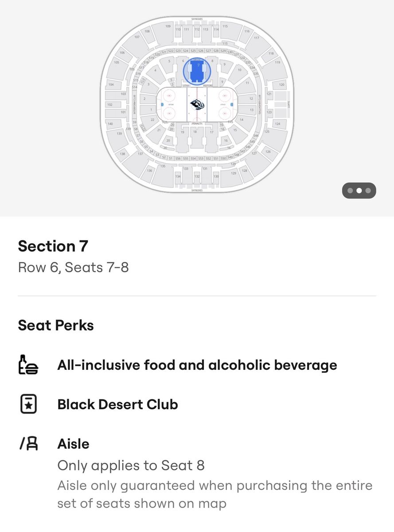Click the Black Desert Club label
This screenshot has height=532, width=394.
point(117,404)
